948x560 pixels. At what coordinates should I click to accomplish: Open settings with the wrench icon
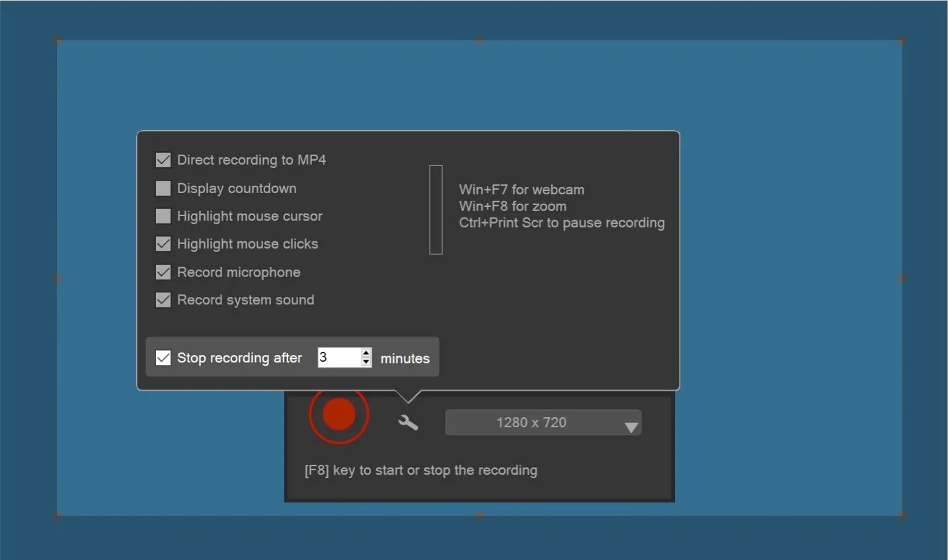[x=407, y=422]
